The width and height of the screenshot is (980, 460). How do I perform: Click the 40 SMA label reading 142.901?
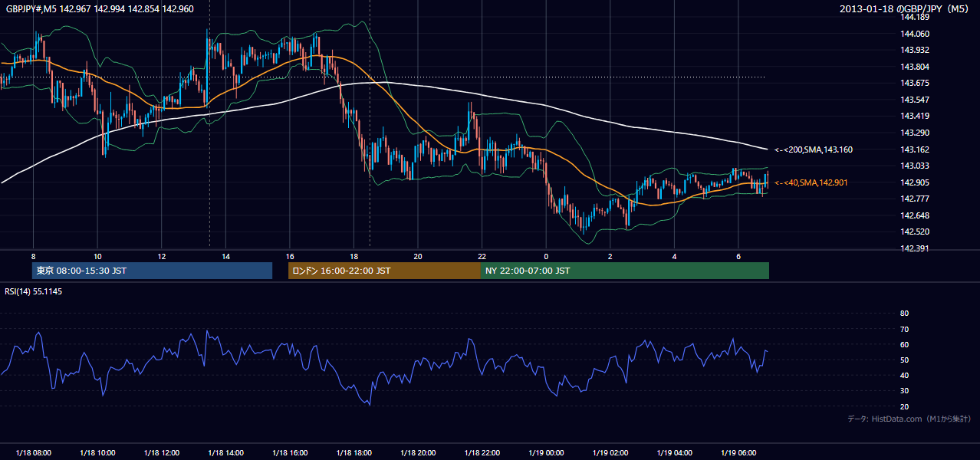(811, 182)
